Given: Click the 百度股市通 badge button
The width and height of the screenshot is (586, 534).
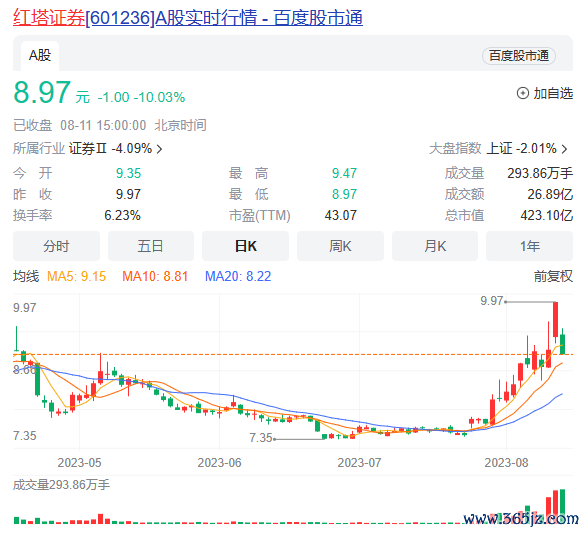Looking at the screenshot, I should click(x=519, y=56).
